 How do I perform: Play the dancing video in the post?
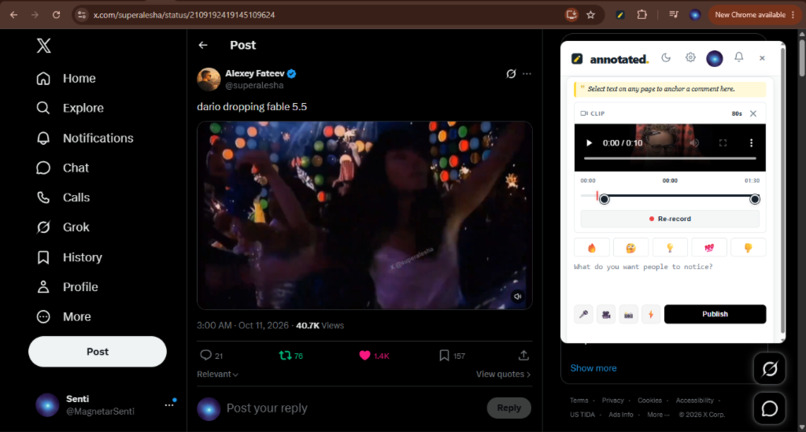tap(364, 215)
